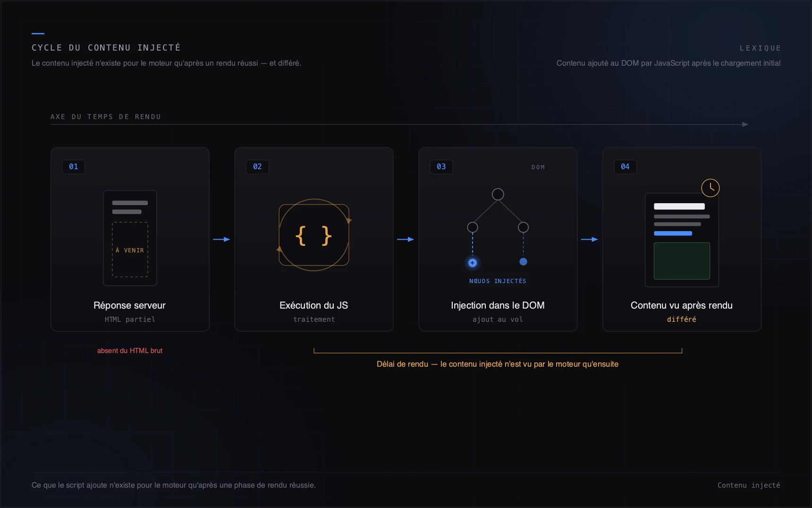Click the plus injected node circle
This screenshot has width=812, height=508.
tap(472, 263)
